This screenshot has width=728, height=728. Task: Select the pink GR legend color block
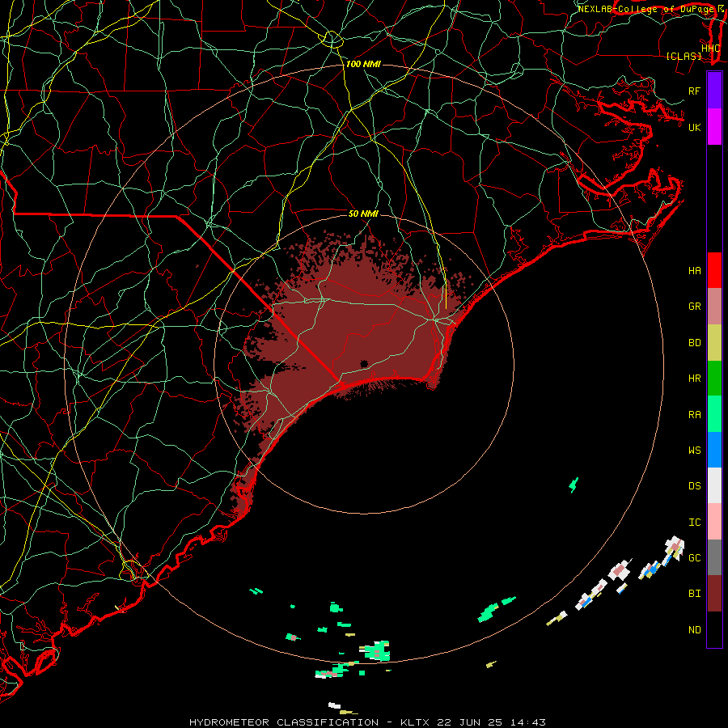coord(714,307)
